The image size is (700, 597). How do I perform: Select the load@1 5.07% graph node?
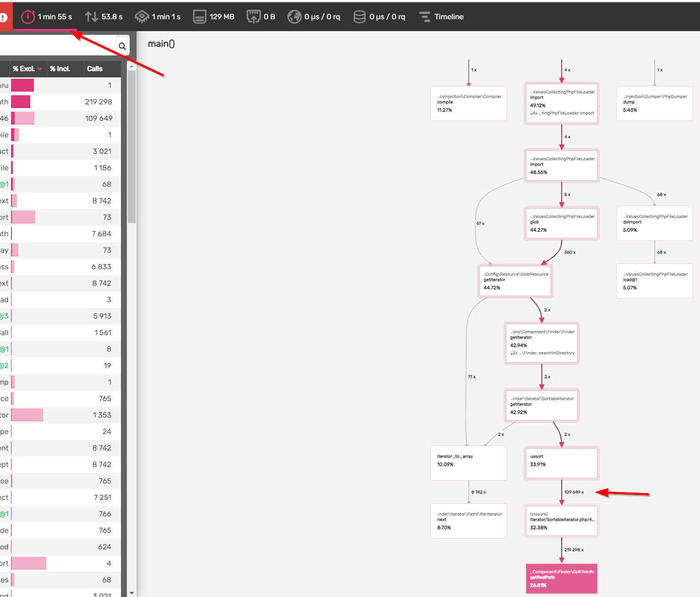click(655, 281)
